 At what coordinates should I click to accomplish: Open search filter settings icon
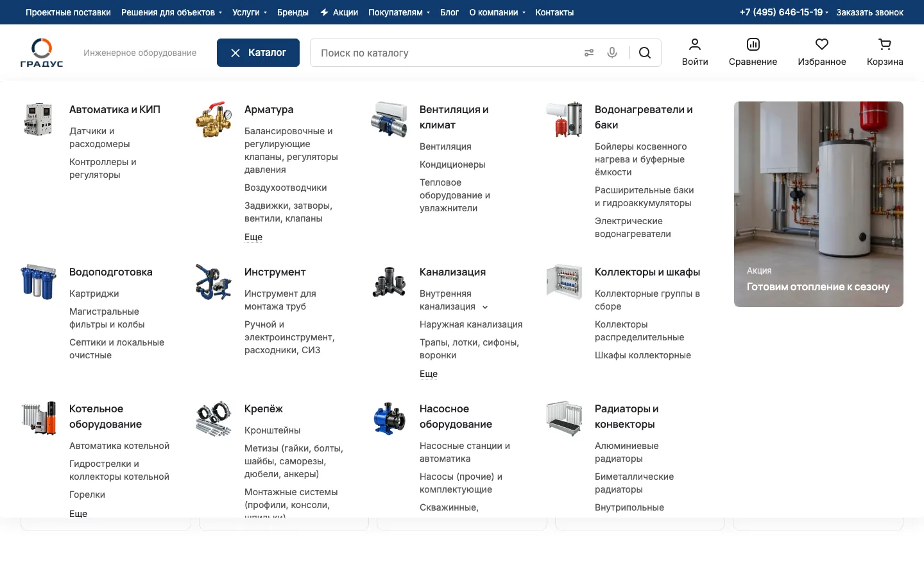589,53
